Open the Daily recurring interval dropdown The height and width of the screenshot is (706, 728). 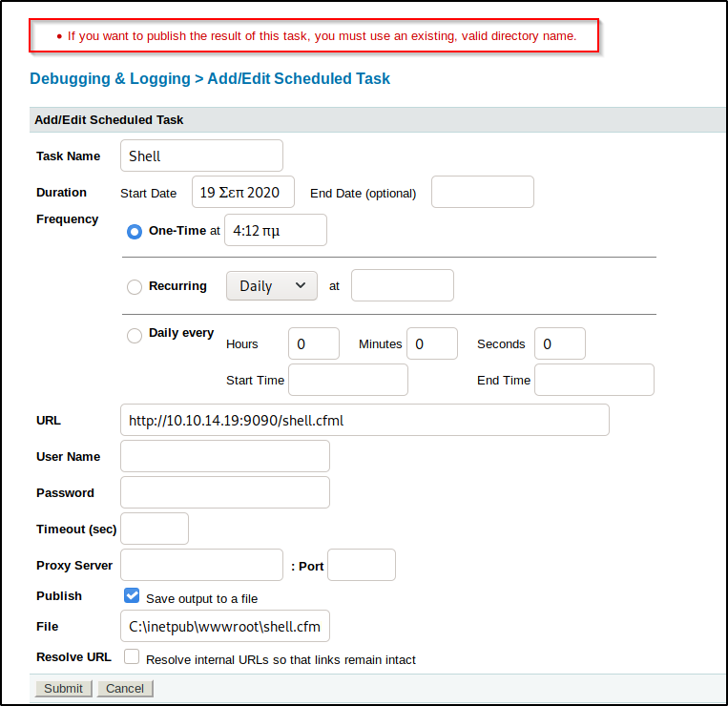tap(272, 285)
